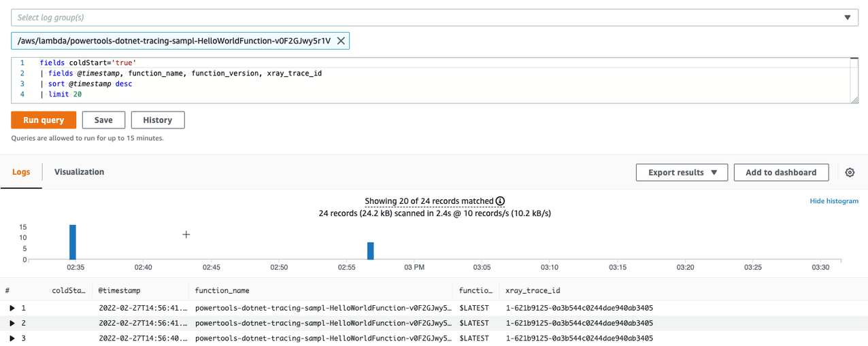This screenshot has height=346, width=868.
Task: Remove the selected HelloWorldFunction log group chip
Action: (x=341, y=41)
